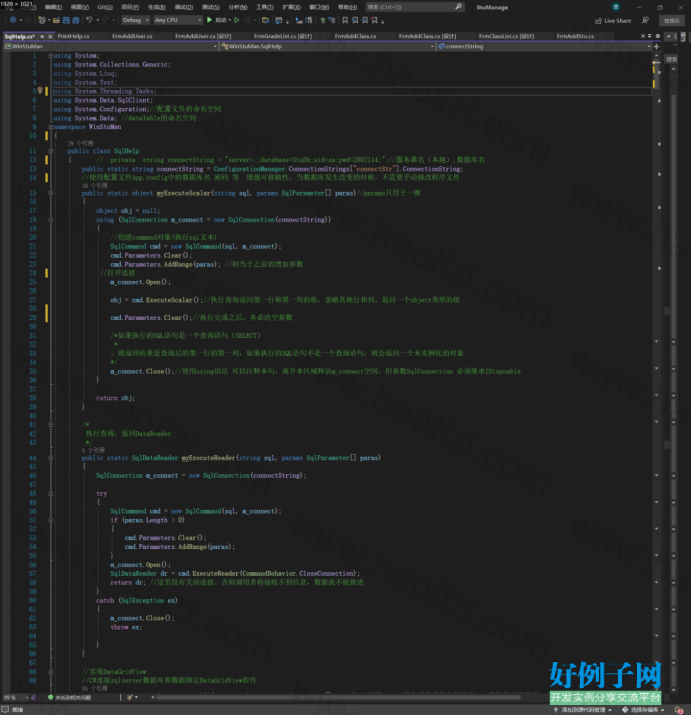This screenshot has width=691, height=715.
Task: Open the Debug configuration dropdown
Action: tap(135, 20)
